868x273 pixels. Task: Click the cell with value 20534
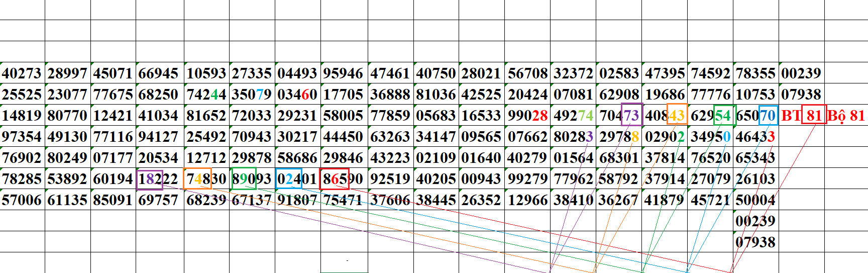[158, 158]
